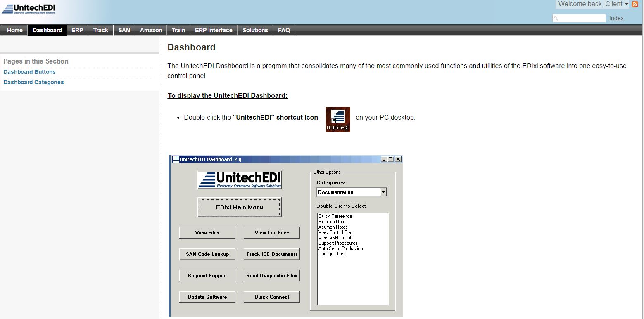Select Auto Set to Production entry
The image size is (644, 319).
pyautogui.click(x=341, y=248)
